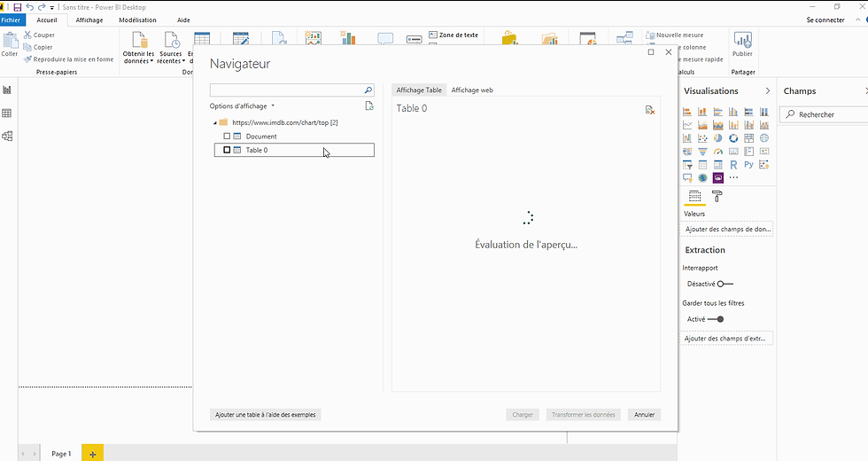Click the Ajouter des champs d'extraction well

coord(726,338)
